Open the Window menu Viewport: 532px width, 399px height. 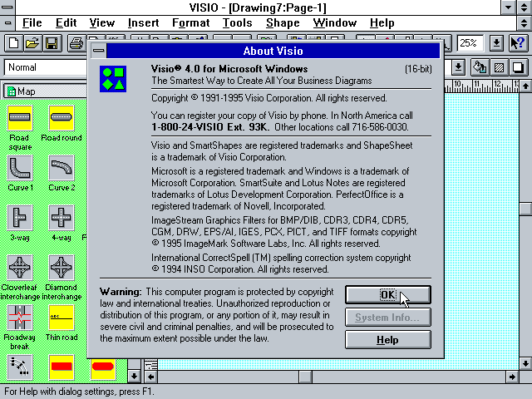[334, 23]
